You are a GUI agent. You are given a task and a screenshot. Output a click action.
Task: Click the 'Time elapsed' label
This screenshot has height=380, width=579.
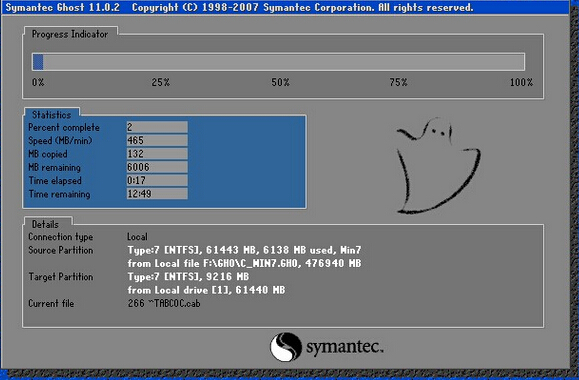tap(55, 181)
